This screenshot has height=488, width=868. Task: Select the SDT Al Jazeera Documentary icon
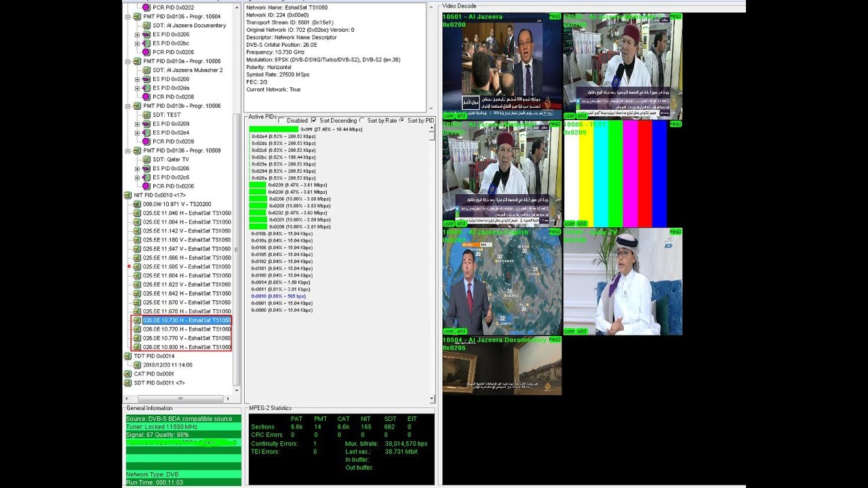click(x=146, y=25)
